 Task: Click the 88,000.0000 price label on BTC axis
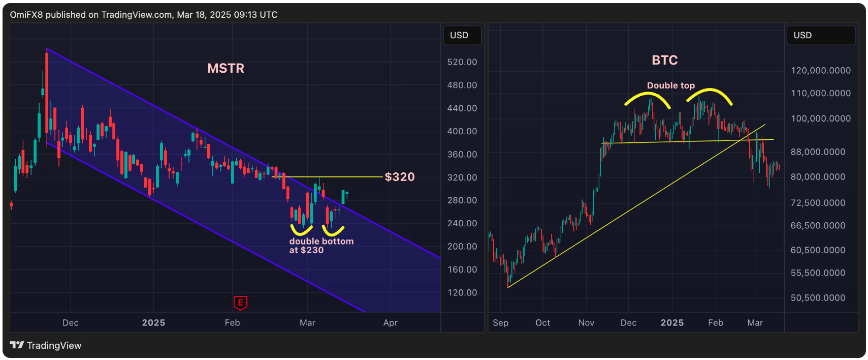coord(818,152)
